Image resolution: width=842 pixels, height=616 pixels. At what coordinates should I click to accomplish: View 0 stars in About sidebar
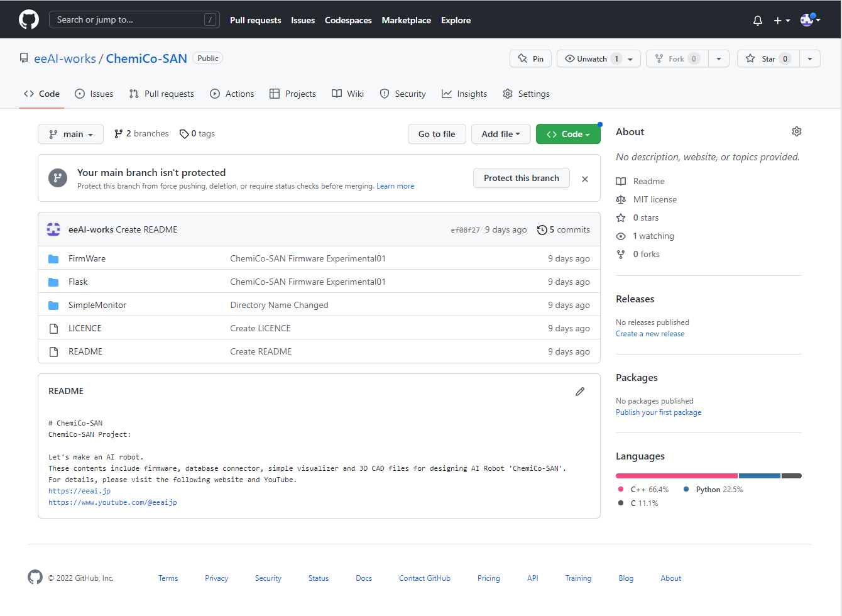[638, 217]
